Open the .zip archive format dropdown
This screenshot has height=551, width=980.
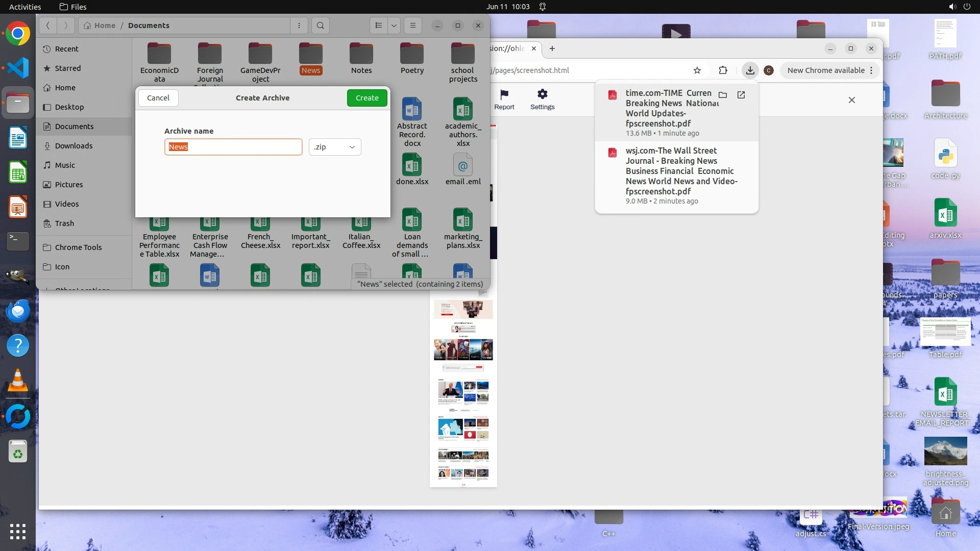[334, 147]
